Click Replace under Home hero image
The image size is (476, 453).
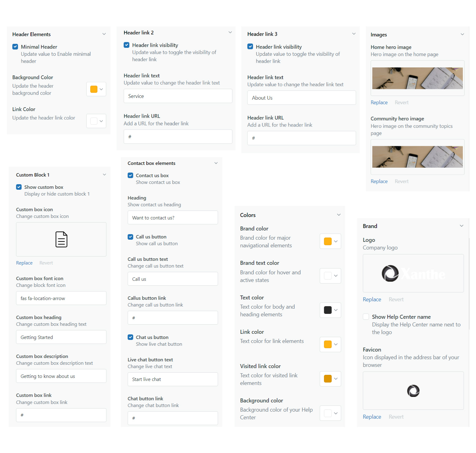(379, 103)
